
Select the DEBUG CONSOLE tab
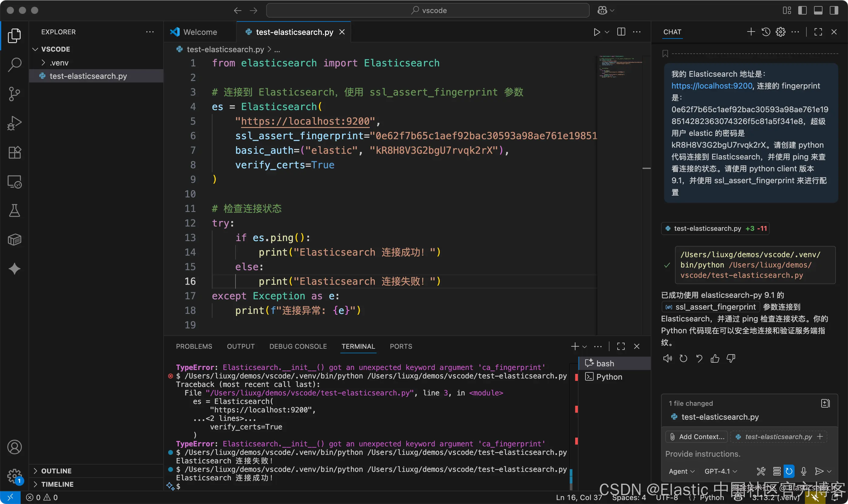pos(298,346)
